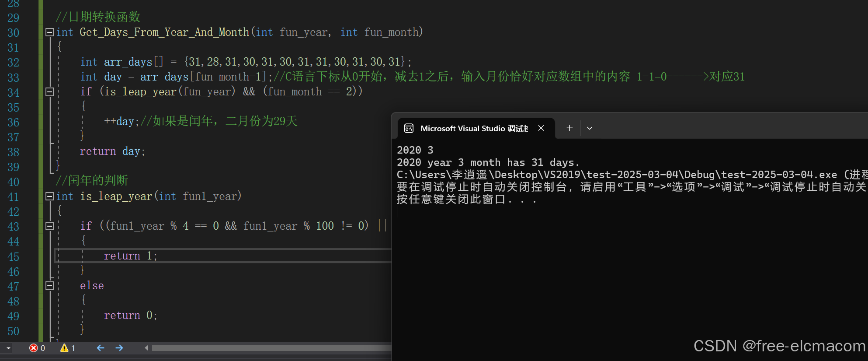Close the Microsoft Visual Studio debug tab

click(x=541, y=128)
